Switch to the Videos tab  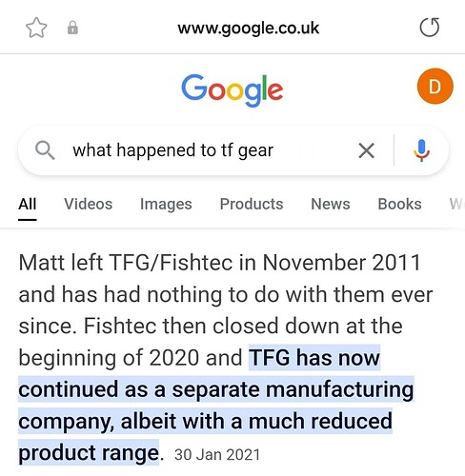tap(89, 204)
